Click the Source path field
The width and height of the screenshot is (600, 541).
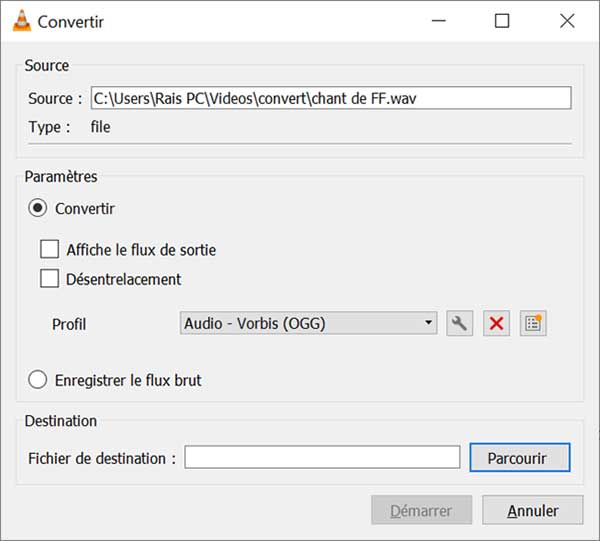[x=331, y=98]
